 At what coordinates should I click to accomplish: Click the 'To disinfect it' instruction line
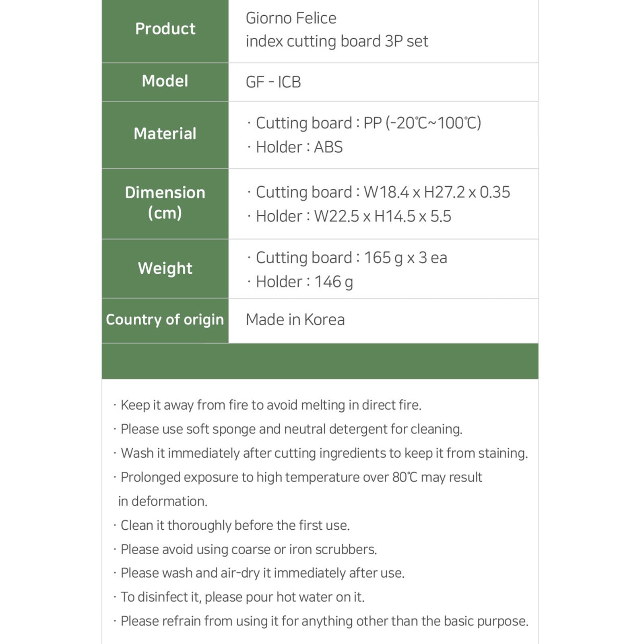242,597
